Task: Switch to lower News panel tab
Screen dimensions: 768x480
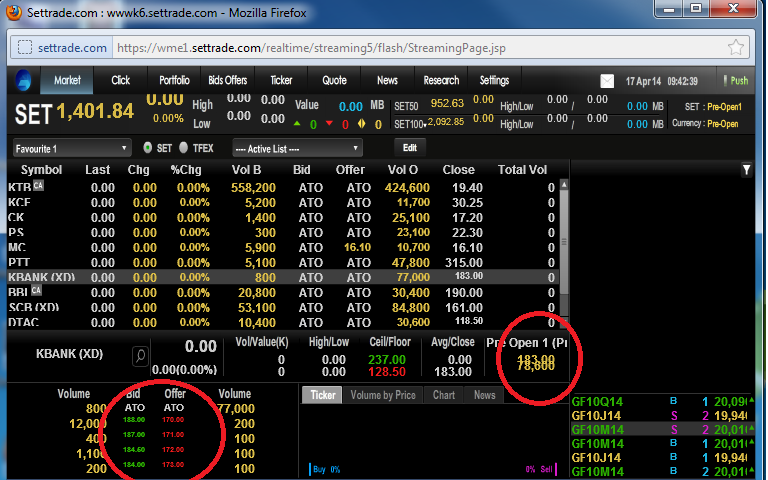Action: pyautogui.click(x=484, y=395)
